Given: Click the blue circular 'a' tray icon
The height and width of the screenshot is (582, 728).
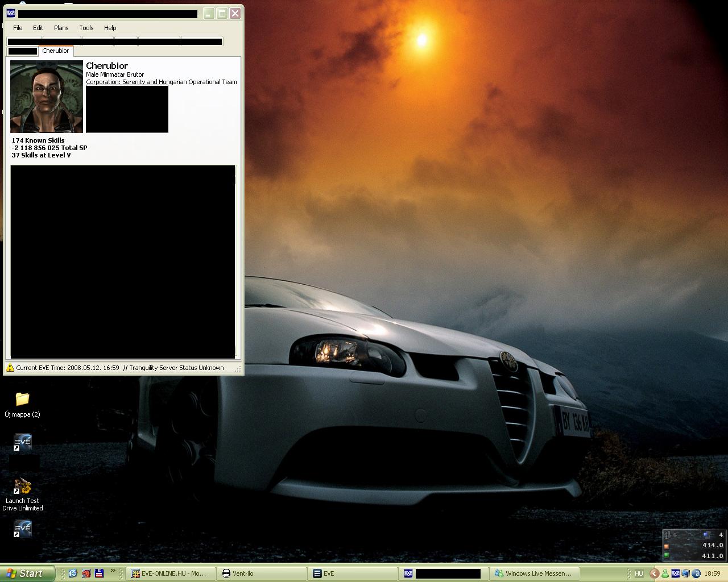Looking at the screenshot, I should tap(697, 573).
